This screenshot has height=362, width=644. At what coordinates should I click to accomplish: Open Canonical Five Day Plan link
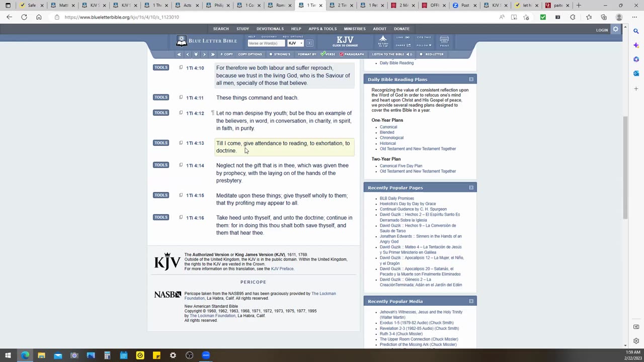pos(401,166)
